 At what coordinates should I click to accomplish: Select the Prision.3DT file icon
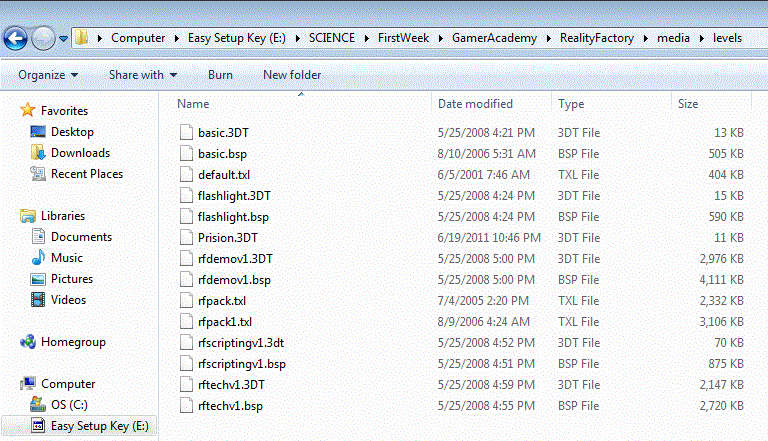pyautogui.click(x=185, y=237)
